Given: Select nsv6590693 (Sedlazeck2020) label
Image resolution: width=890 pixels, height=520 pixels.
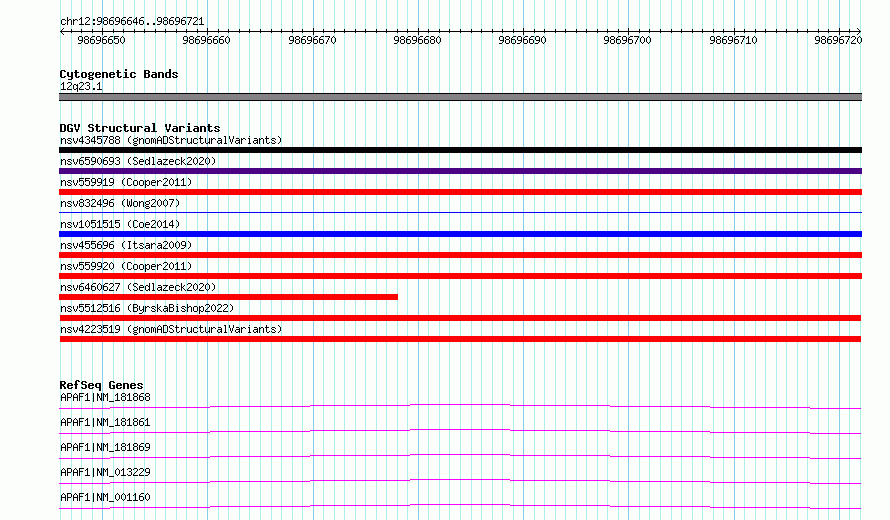Looking at the screenshot, I should click(138, 161).
